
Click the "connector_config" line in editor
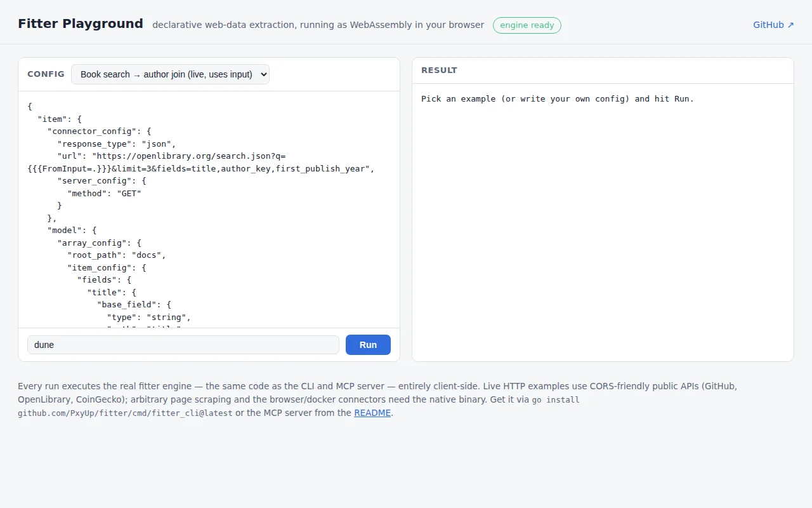pyautogui.click(x=99, y=131)
